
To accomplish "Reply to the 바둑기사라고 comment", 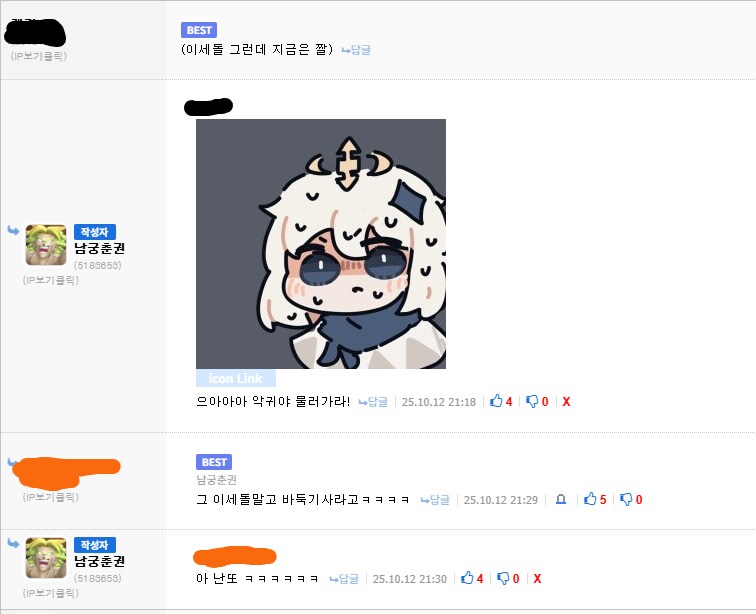I will tap(435, 500).
